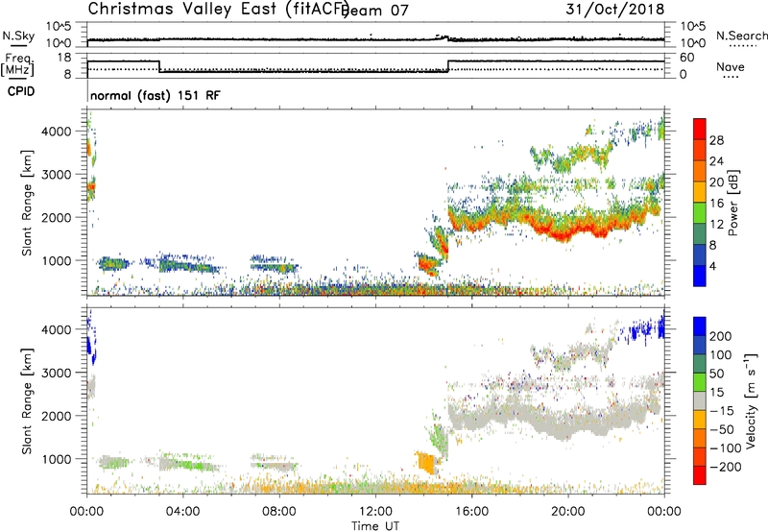Click the '16' label on power colorbar
768x532 pixels.
click(716, 204)
